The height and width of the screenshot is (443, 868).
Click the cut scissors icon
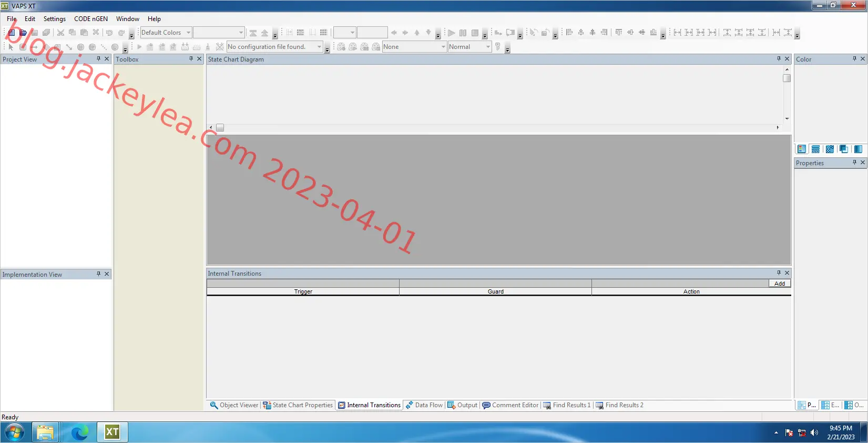(60, 33)
